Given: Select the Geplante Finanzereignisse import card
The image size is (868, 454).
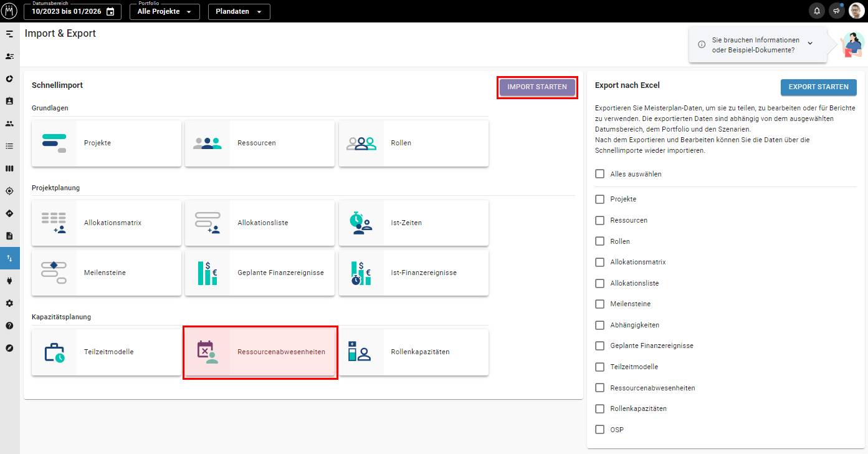Looking at the screenshot, I should tap(260, 273).
